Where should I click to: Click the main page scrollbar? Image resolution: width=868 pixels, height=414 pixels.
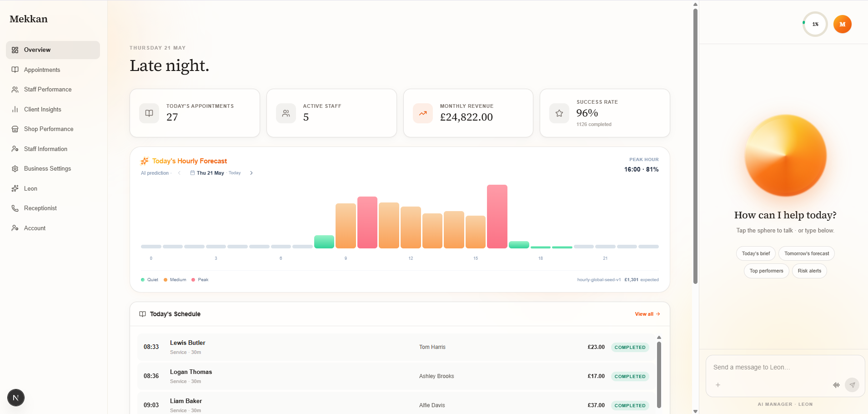click(x=695, y=146)
